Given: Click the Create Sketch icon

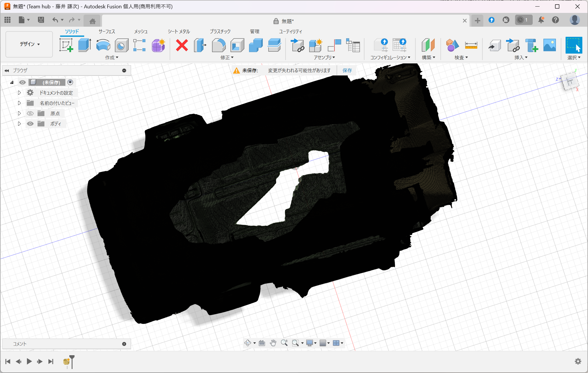Looking at the screenshot, I should [66, 45].
